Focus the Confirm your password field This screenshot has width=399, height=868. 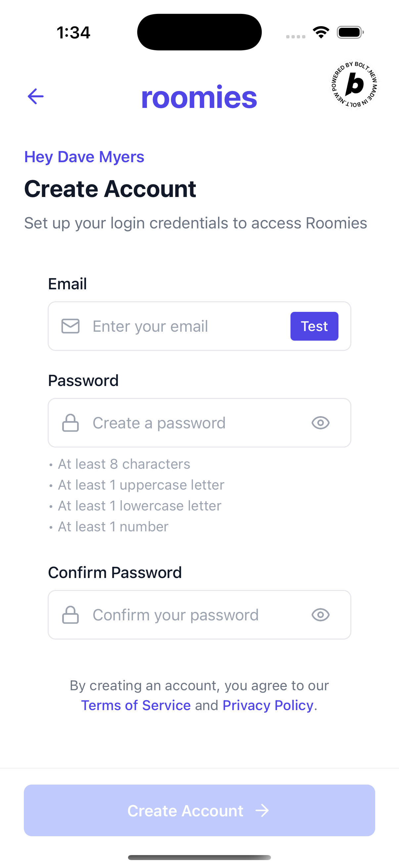tap(199, 615)
